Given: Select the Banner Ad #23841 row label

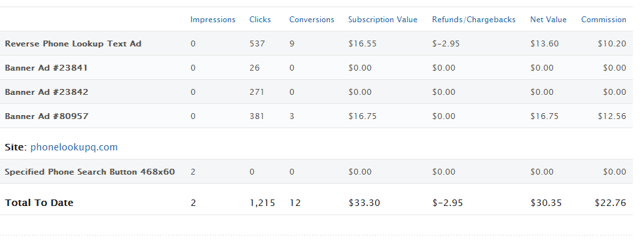Looking at the screenshot, I should [x=46, y=68].
